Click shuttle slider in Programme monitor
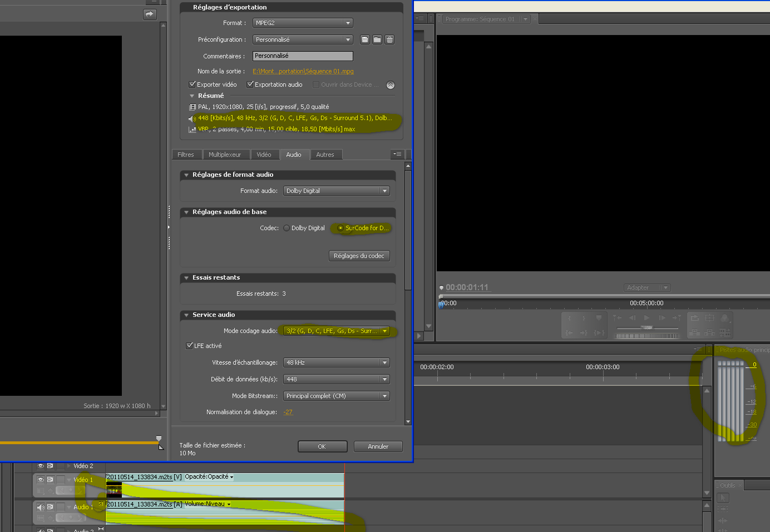770x532 pixels. (647, 327)
